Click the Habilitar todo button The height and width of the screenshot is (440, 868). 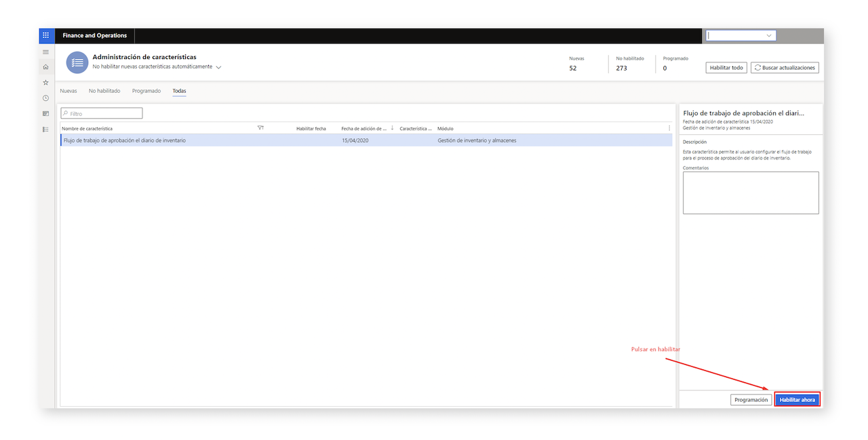(x=726, y=68)
